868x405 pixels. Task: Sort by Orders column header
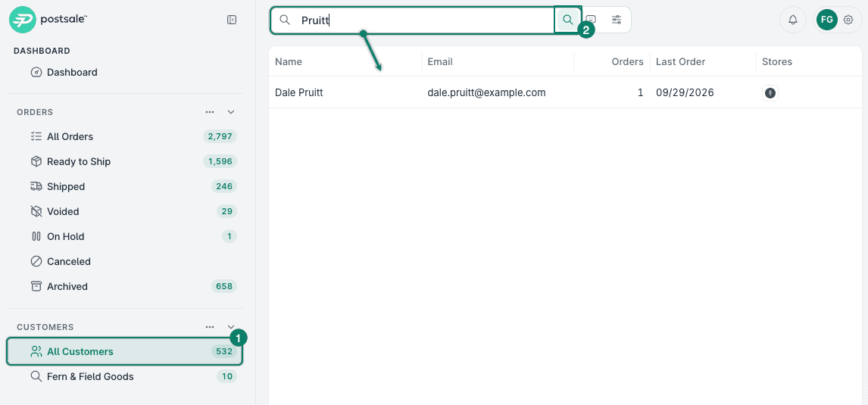pos(627,62)
